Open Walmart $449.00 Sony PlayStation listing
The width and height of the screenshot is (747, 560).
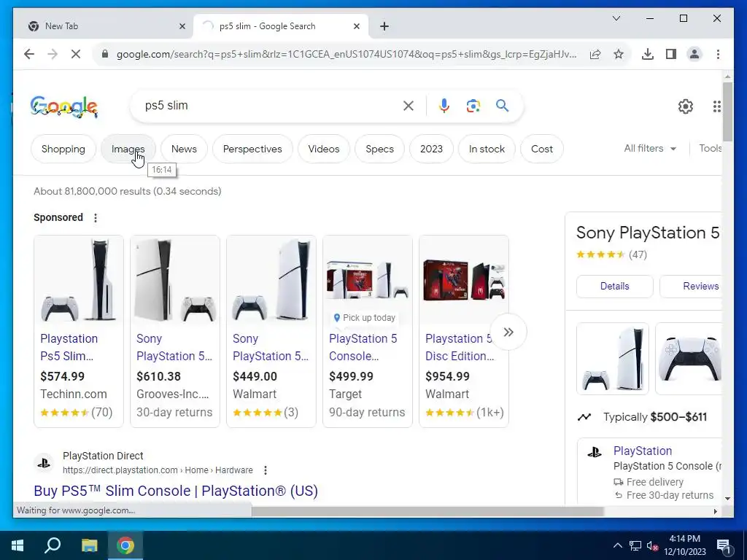271,347
